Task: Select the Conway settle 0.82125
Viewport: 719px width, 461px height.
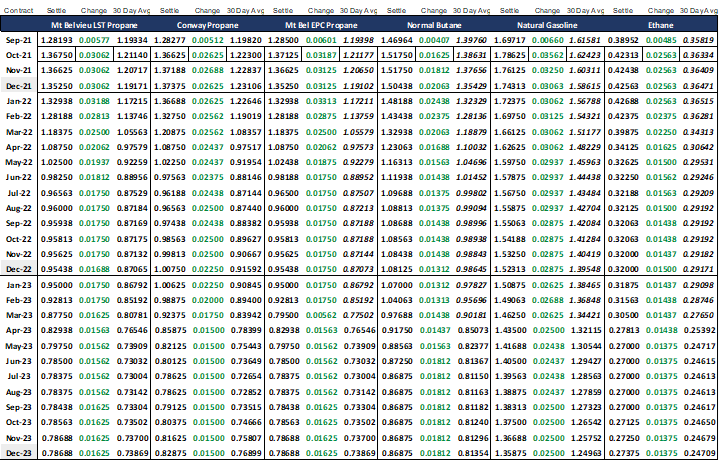Action: 170,346
